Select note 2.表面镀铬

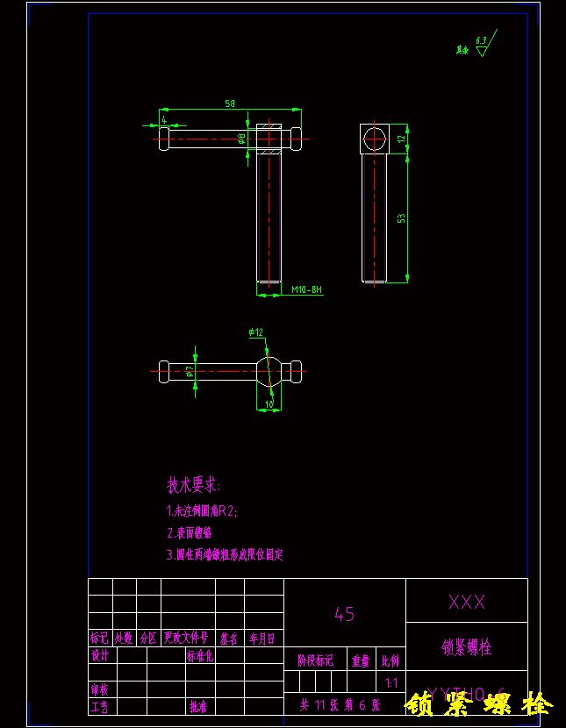[190, 533]
